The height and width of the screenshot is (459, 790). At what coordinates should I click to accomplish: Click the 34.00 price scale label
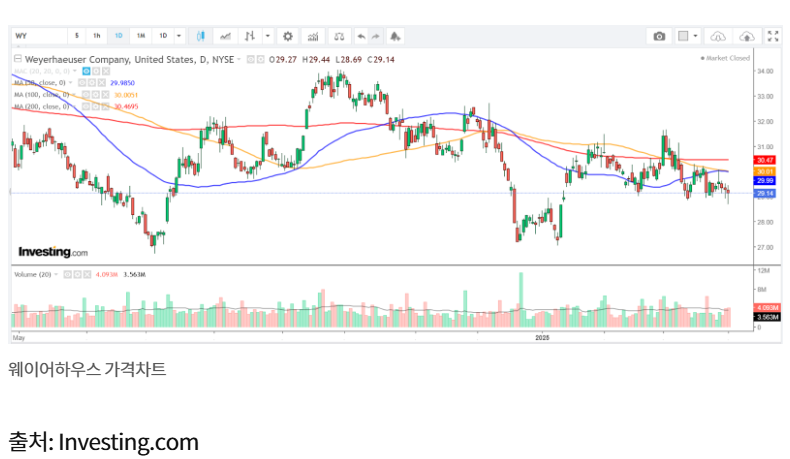[765, 71]
